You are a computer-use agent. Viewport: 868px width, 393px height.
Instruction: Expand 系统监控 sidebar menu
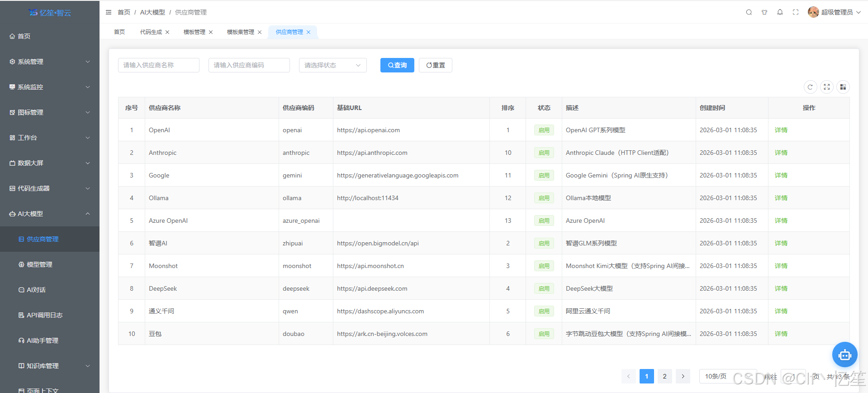[x=50, y=87]
